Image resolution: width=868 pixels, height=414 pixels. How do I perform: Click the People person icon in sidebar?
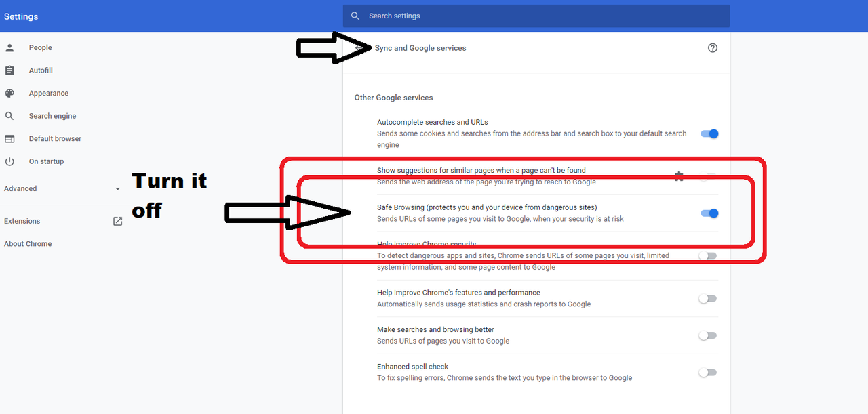[x=9, y=48]
